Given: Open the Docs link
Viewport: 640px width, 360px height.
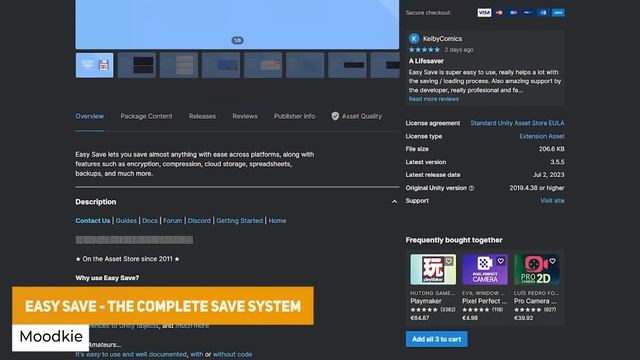Looking at the screenshot, I should pyautogui.click(x=150, y=220).
